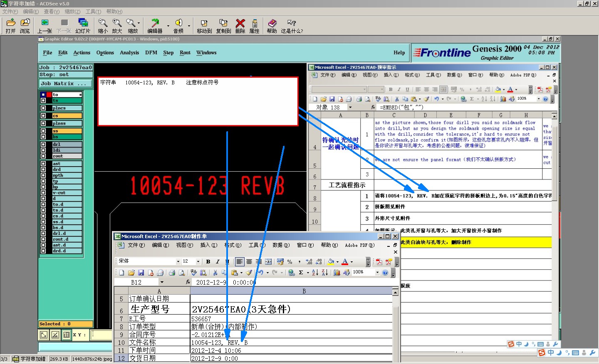
Task: Toggle the checkbox for layer ss
Action: coord(43,131)
